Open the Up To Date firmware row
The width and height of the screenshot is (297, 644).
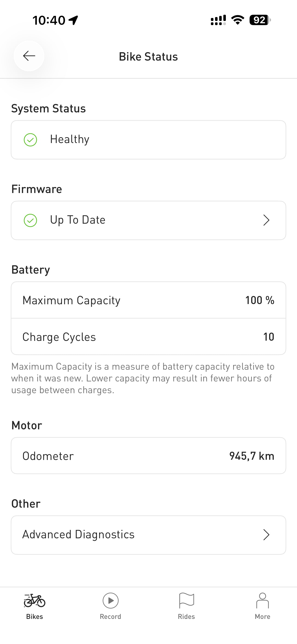click(x=148, y=220)
